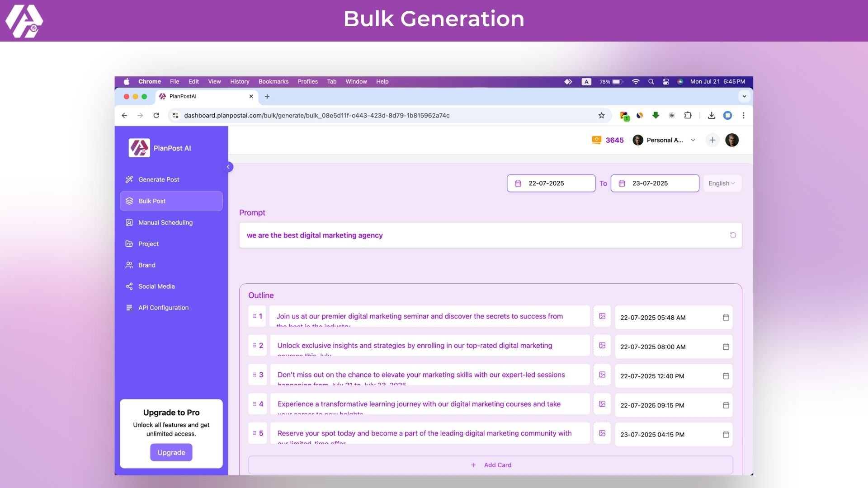The height and width of the screenshot is (488, 868).
Task: Expand the Personal account dropdown chevron
Action: [693, 140]
